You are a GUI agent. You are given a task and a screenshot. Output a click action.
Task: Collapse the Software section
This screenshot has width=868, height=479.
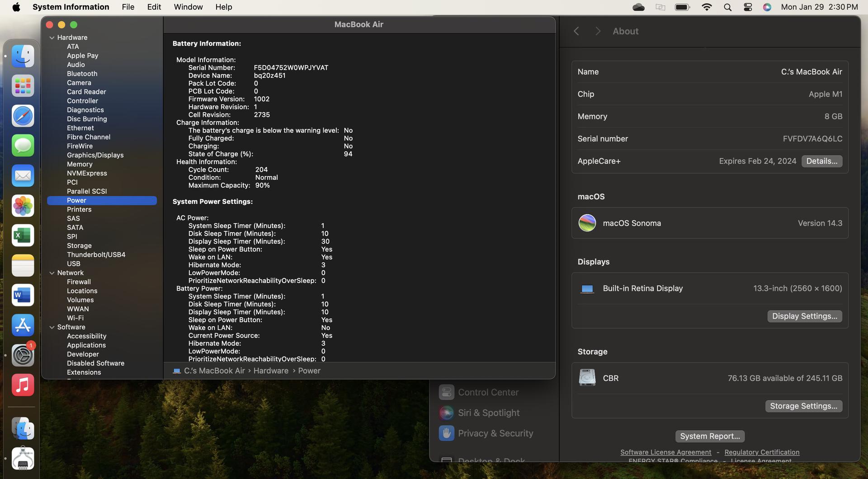click(52, 327)
